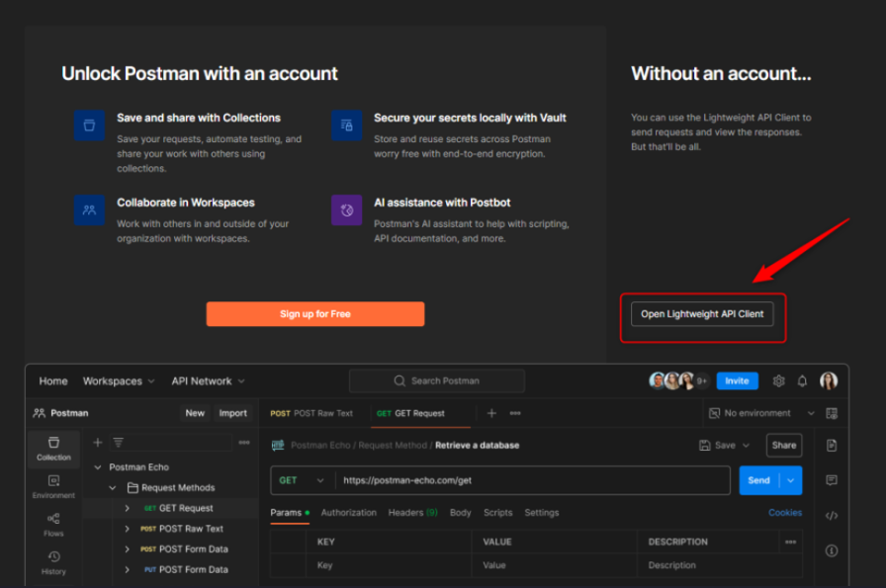Switch to the Authorization tab

348,513
